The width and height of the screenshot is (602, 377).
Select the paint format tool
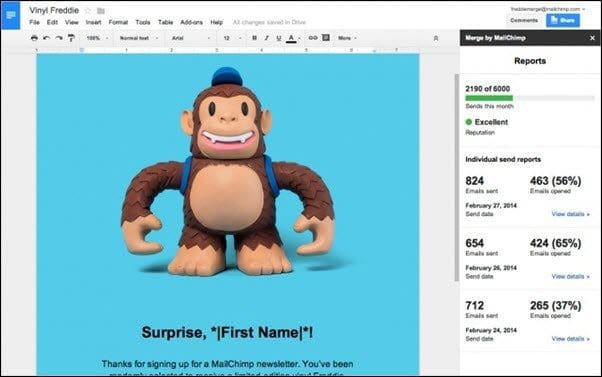(71, 38)
